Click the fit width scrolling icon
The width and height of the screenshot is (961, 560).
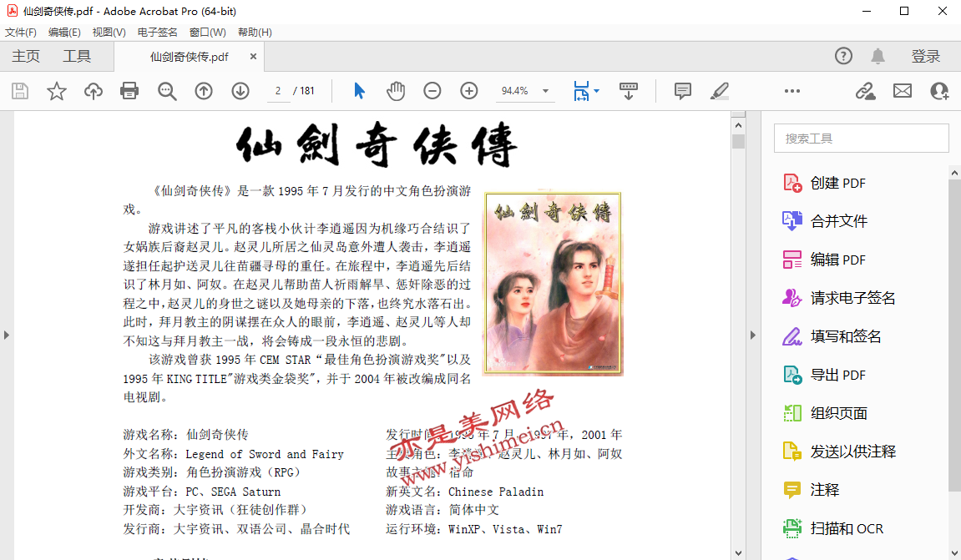(581, 91)
